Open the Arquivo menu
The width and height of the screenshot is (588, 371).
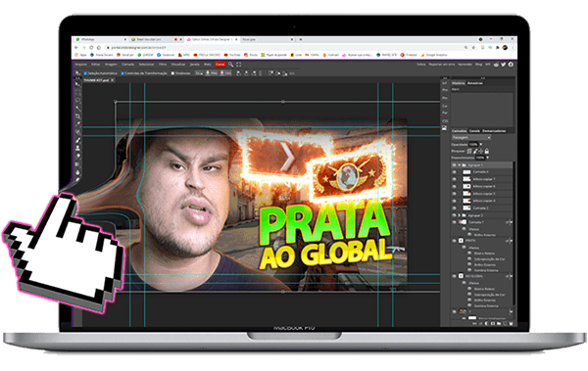point(81,64)
